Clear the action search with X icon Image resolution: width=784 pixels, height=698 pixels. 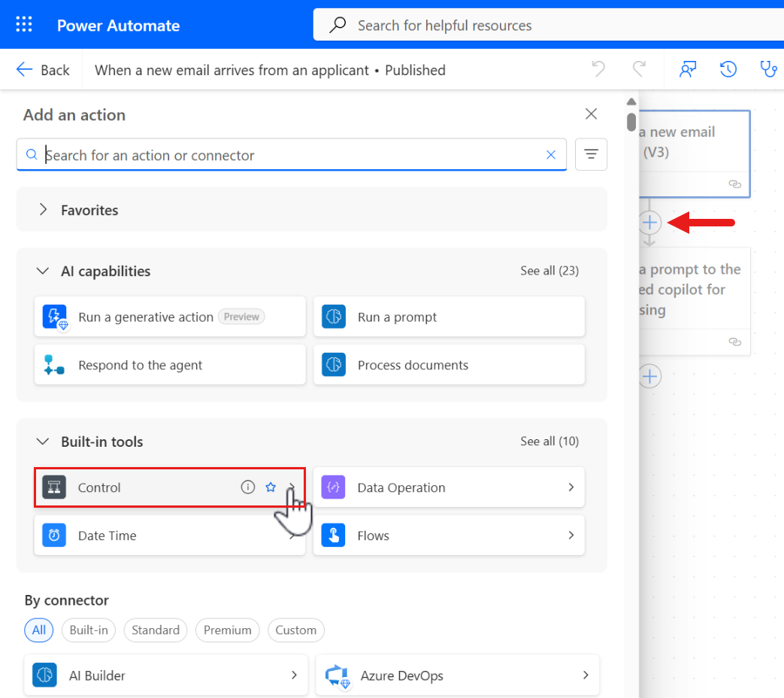click(x=551, y=155)
